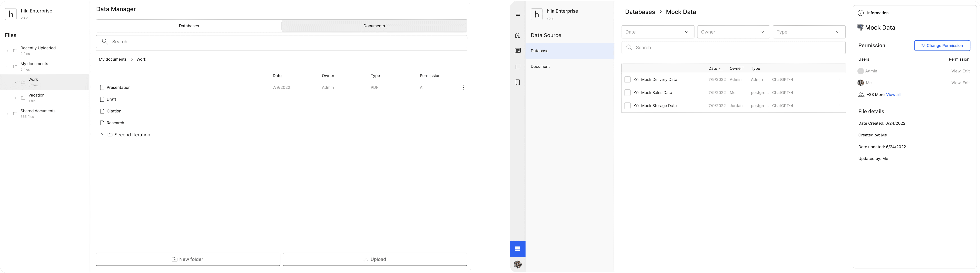This screenshot has height=273, width=980.
Task: Open the Owner filter dropdown
Action: (x=733, y=32)
